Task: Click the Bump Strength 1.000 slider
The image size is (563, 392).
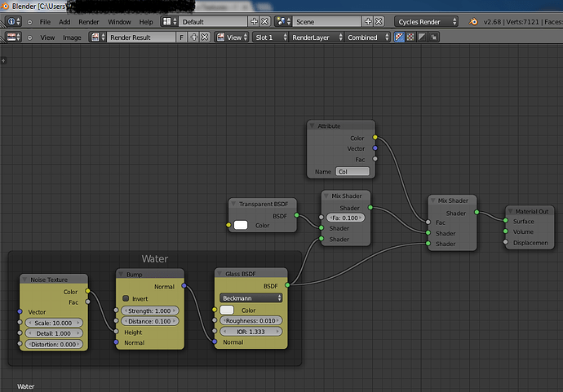Action: click(x=149, y=311)
